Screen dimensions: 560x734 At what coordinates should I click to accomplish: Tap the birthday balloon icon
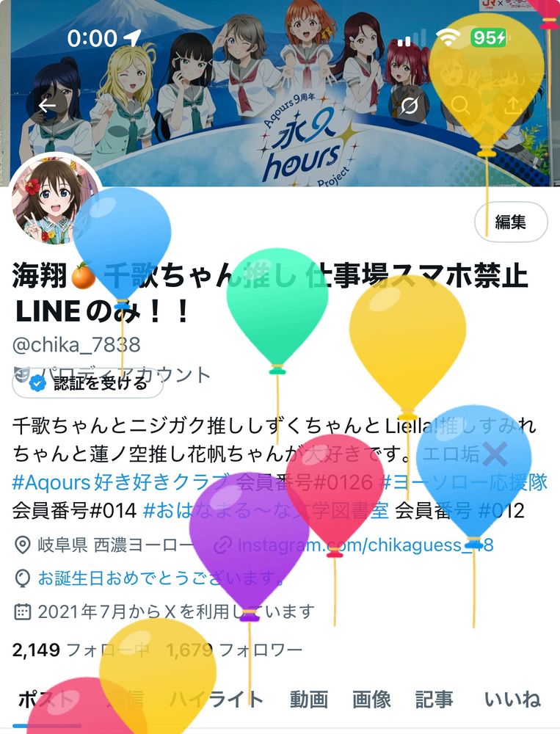coord(22,578)
